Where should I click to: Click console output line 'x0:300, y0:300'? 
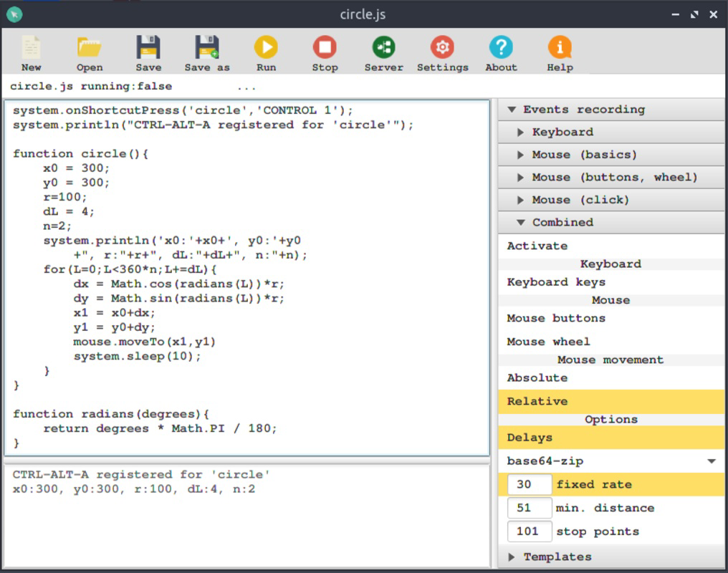[134, 489]
